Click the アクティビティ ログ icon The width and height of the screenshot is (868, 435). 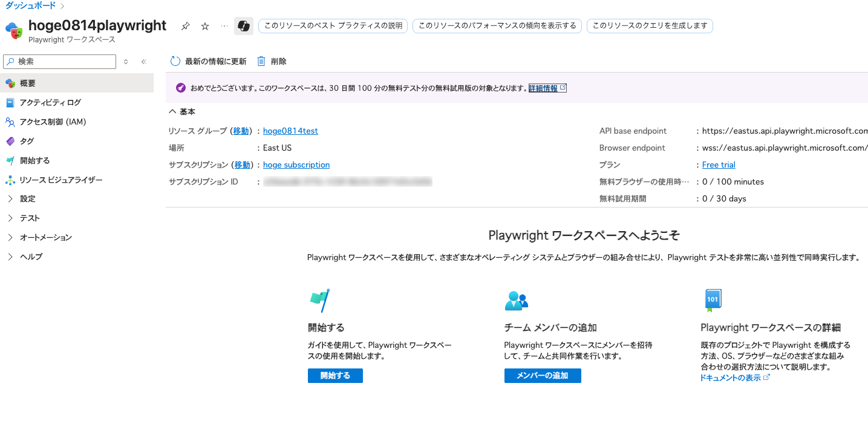pyautogui.click(x=10, y=102)
